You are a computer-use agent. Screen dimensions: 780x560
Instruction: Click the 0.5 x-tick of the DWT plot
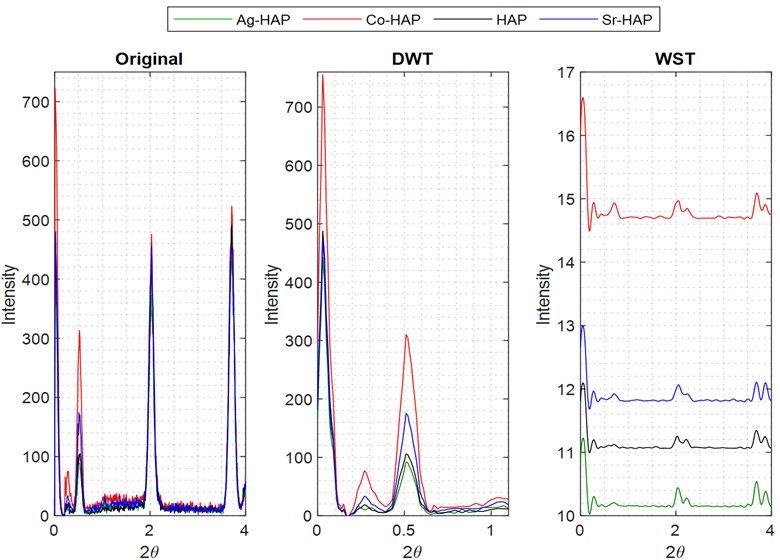[403, 530]
